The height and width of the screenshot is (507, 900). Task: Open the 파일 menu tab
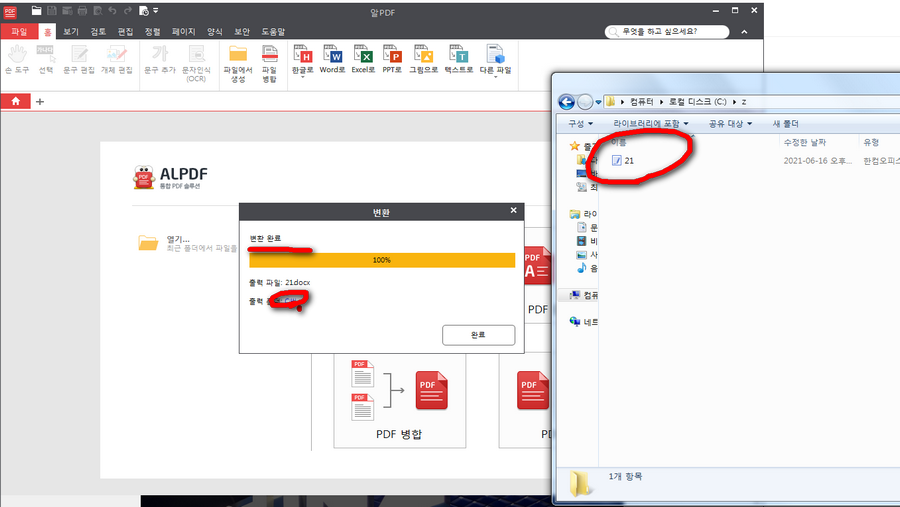tap(19, 32)
